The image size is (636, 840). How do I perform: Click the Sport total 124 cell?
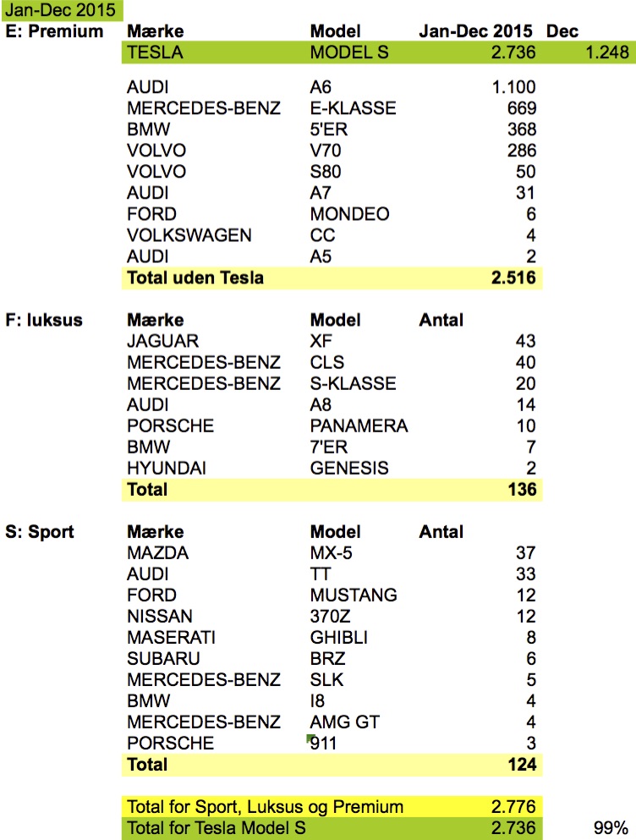(x=523, y=764)
